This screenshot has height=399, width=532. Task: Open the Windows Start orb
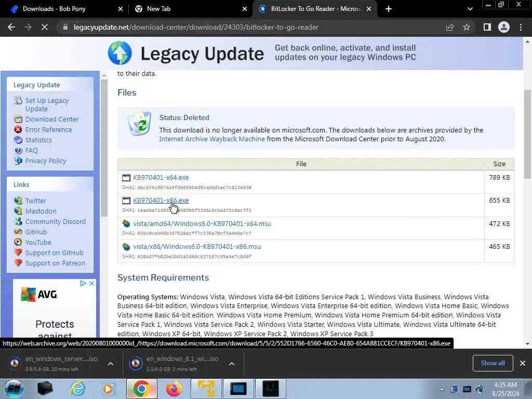coord(14,389)
